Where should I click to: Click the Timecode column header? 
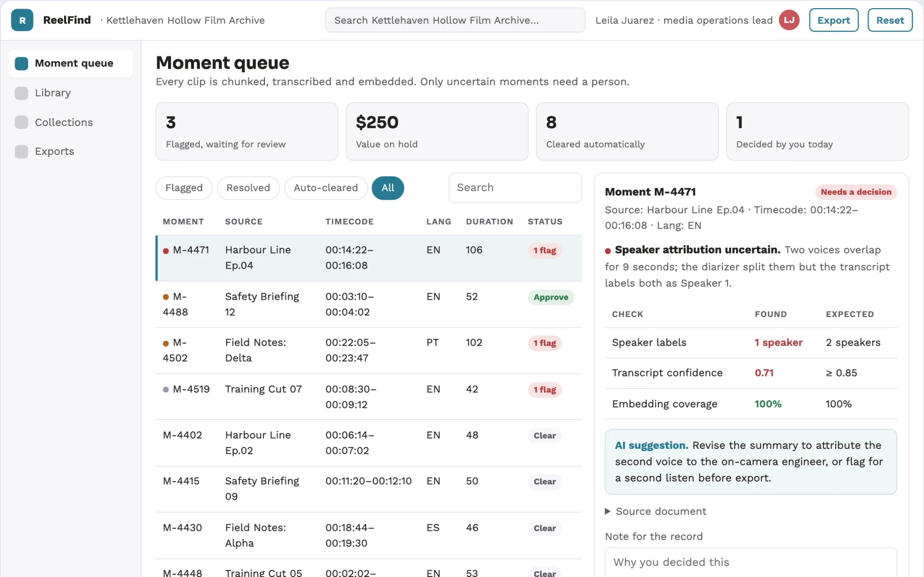(349, 222)
